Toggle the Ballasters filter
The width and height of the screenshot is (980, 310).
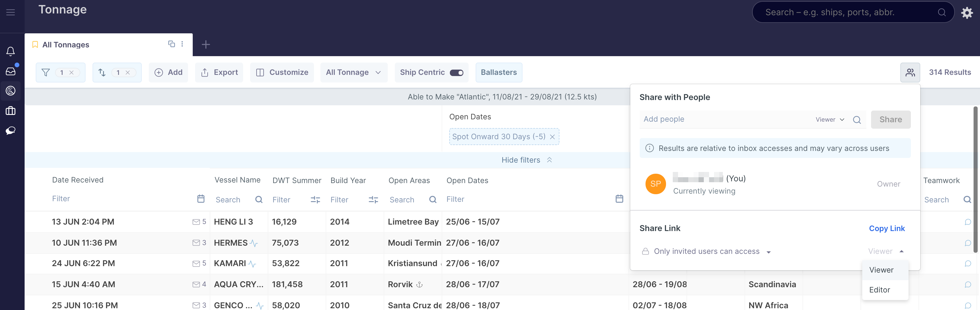click(498, 73)
